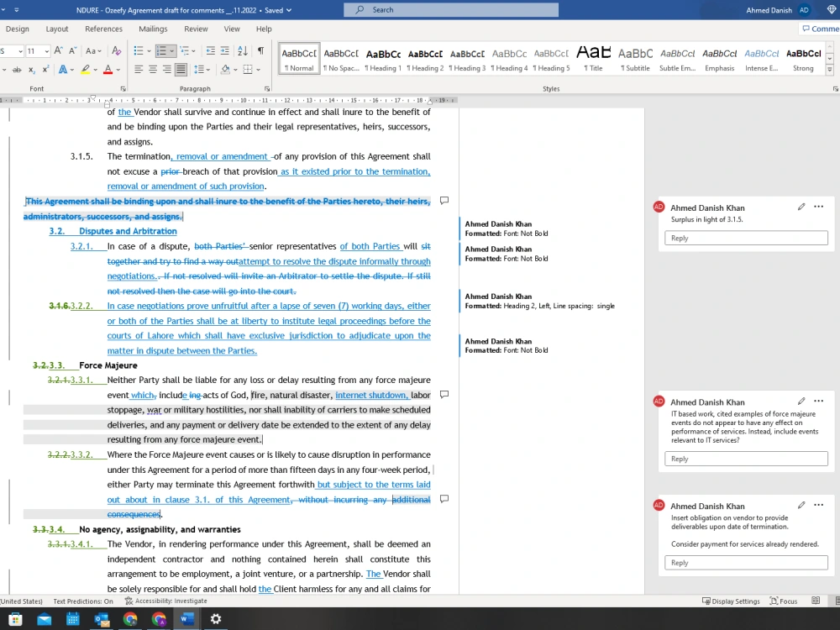Apply the red font color
This screenshot has width=840, height=630.
pos(108,69)
